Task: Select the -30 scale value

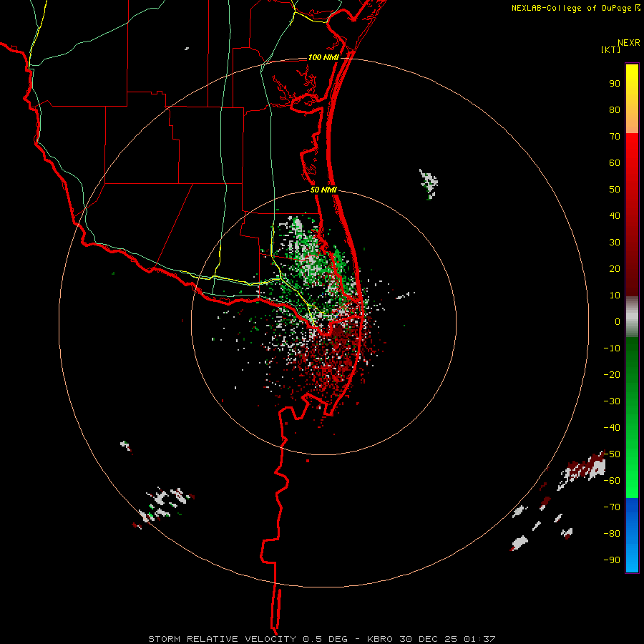Action: click(612, 401)
